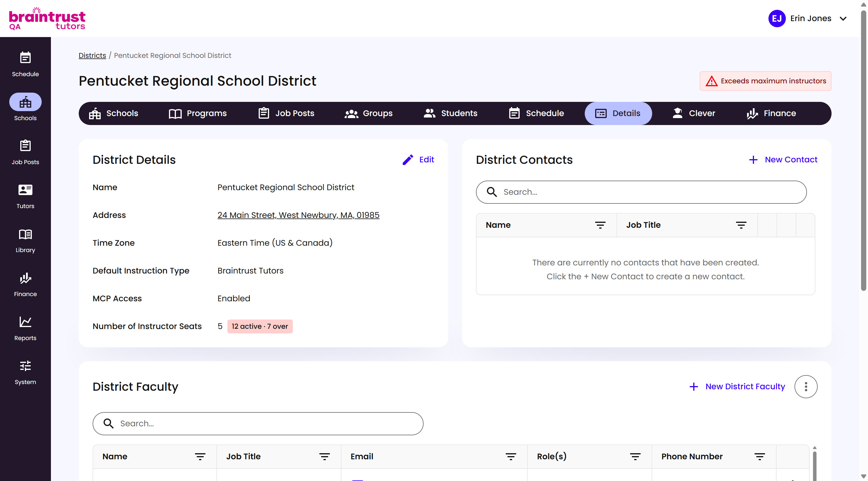Click the EJ user avatar
This screenshot has width=868, height=481.
pos(777,19)
